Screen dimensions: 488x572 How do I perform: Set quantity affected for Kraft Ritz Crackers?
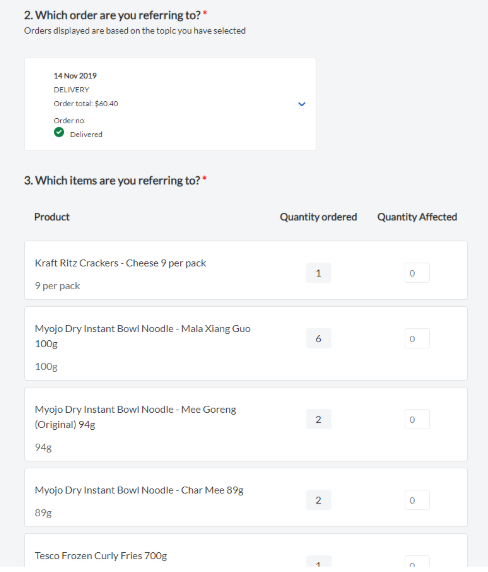pos(417,273)
